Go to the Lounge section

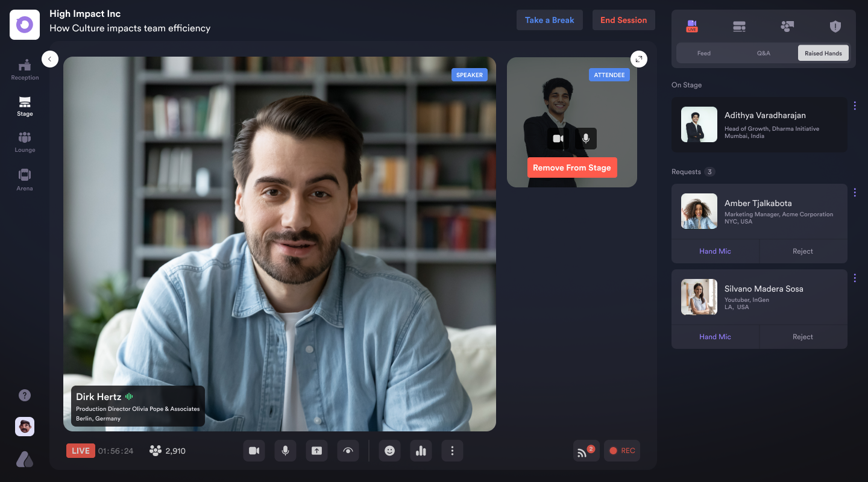coord(25,142)
